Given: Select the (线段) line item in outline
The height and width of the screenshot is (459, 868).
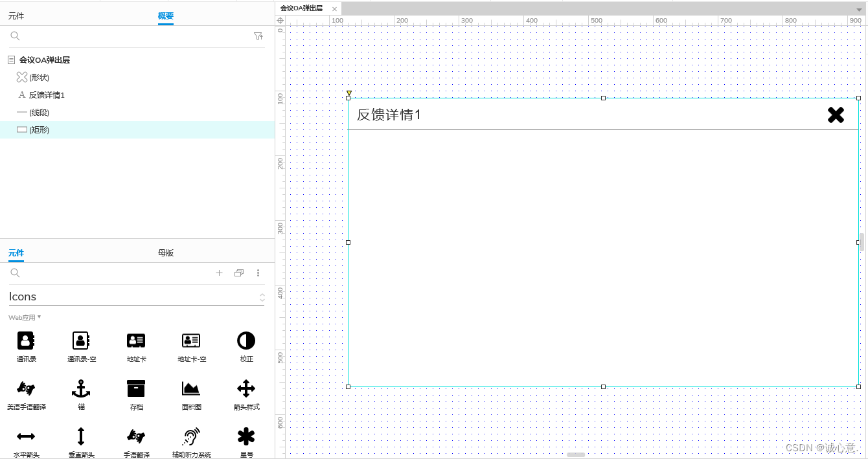Looking at the screenshot, I should 39,112.
